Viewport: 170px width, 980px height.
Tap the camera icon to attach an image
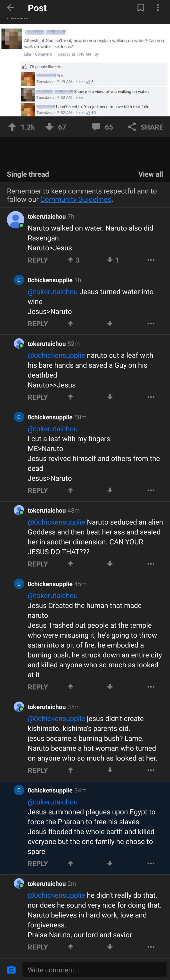[11, 970]
